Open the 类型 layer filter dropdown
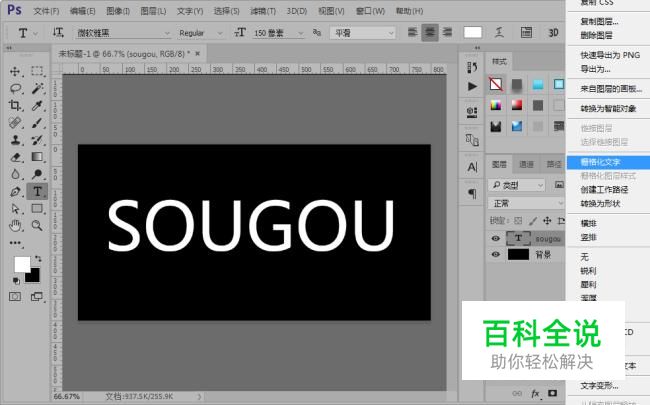Screen dimensions: 650x405 [x=517, y=185]
